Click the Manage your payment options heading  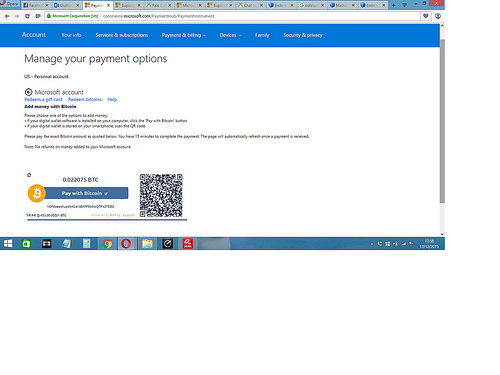[96, 59]
